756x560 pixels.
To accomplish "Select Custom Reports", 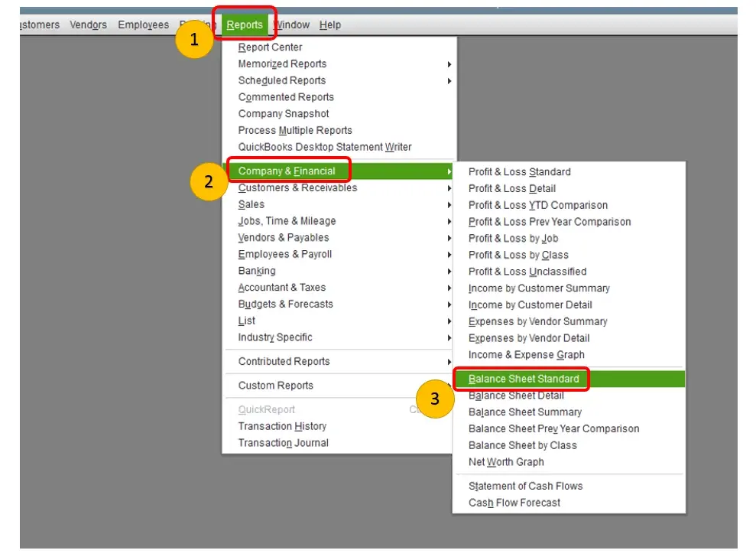I will [x=339, y=386].
